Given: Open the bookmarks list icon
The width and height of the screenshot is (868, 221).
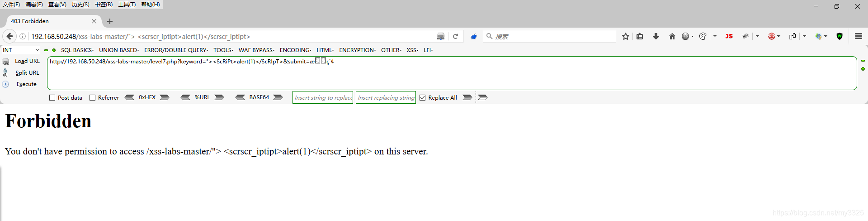Looking at the screenshot, I should pos(640,36).
